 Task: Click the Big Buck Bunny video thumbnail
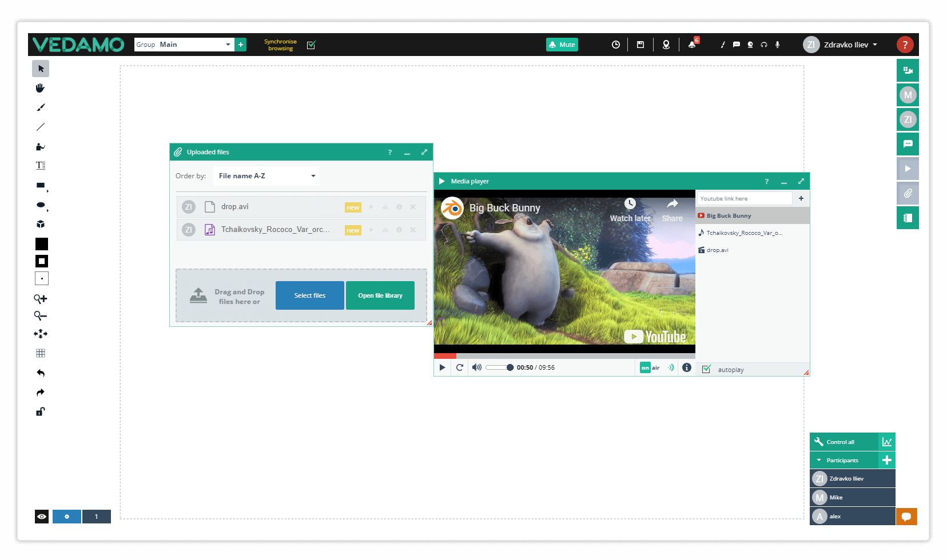click(x=564, y=271)
